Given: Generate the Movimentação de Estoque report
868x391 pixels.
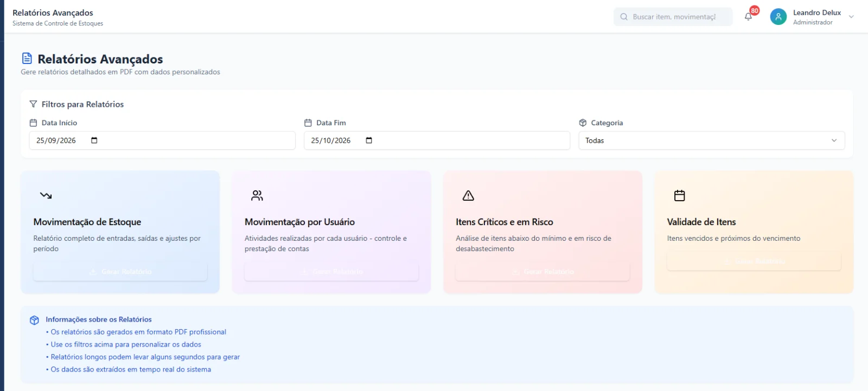Looking at the screenshot, I should [120, 272].
